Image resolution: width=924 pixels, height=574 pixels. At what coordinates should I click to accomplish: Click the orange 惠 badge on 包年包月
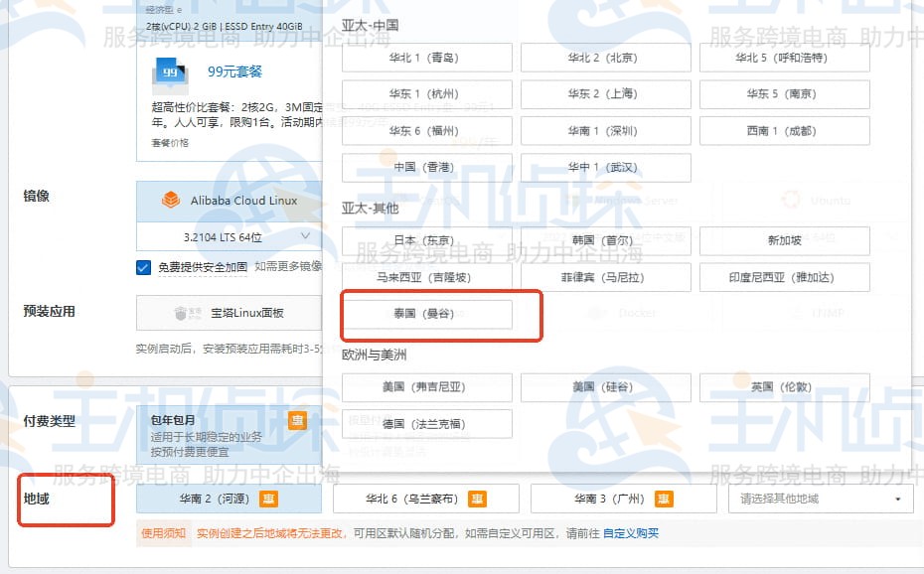click(296, 421)
